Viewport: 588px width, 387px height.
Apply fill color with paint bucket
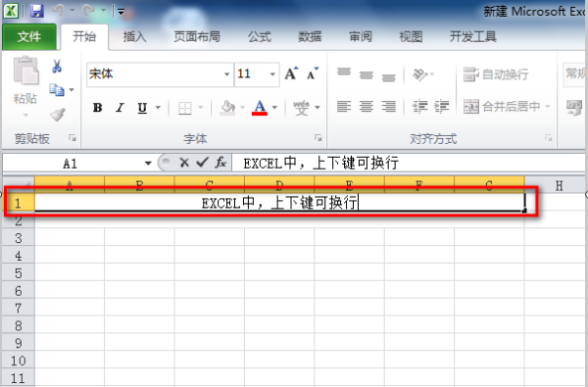tap(227, 108)
